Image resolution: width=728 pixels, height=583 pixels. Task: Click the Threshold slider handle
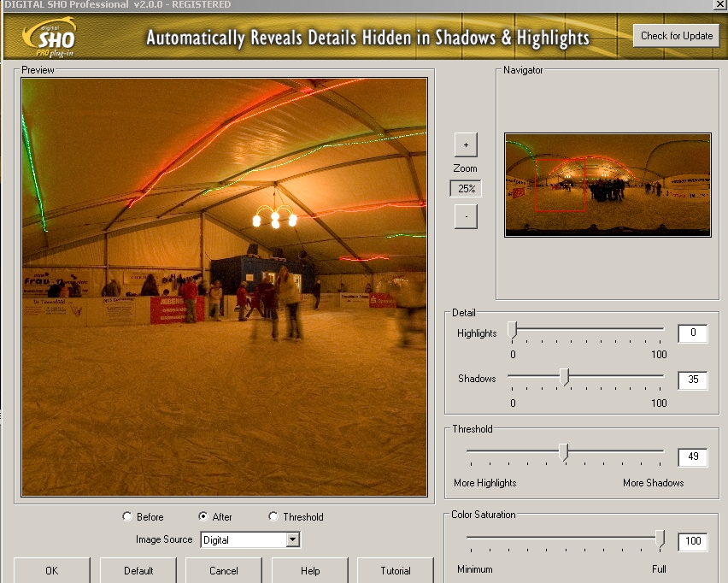pos(563,452)
